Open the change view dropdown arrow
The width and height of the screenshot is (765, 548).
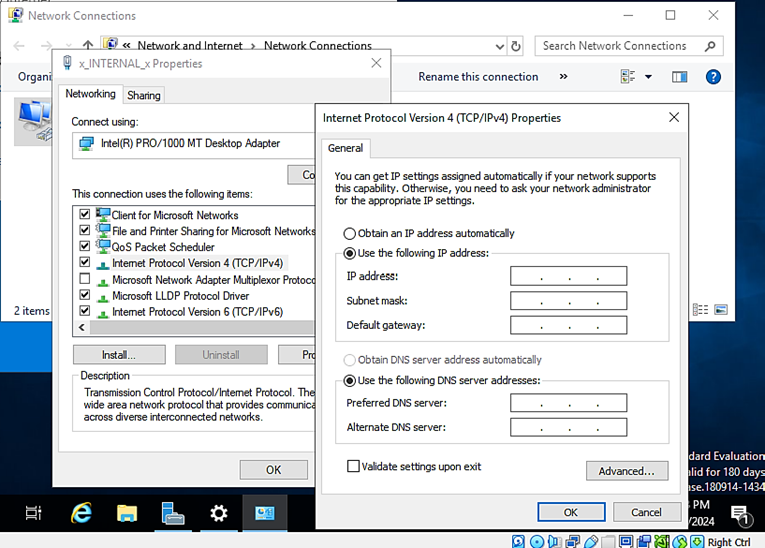coord(648,77)
